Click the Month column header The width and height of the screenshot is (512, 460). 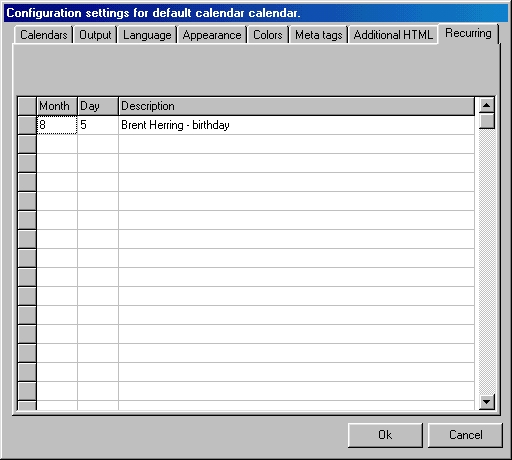[x=57, y=106]
